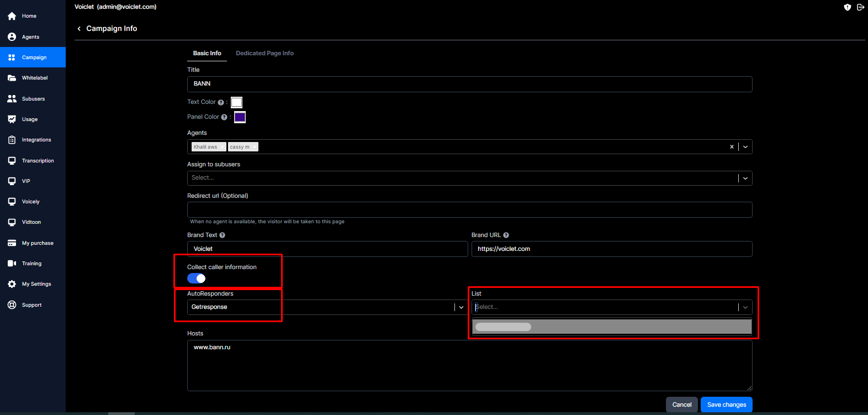Open Subusers people icon
868x415 pixels.
click(12, 98)
